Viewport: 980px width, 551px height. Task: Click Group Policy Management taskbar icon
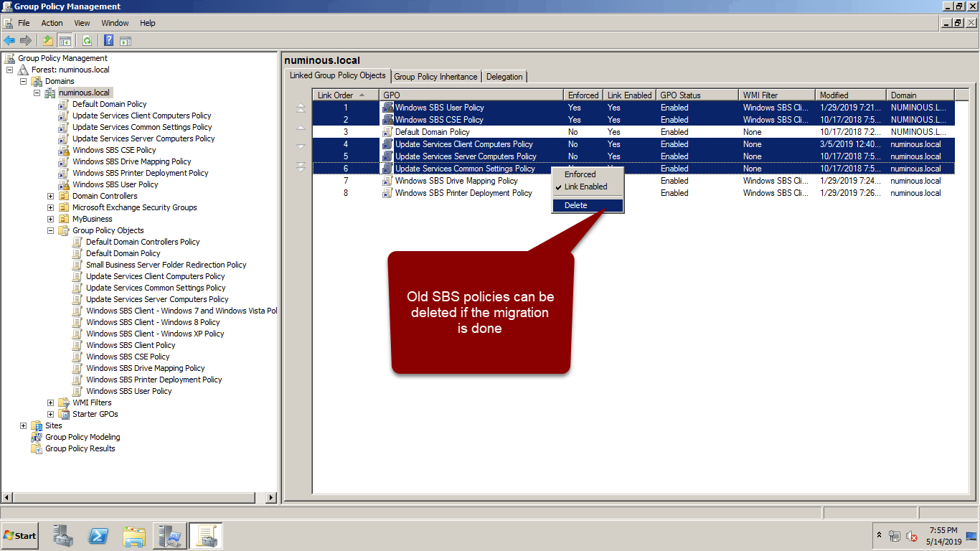(x=207, y=535)
